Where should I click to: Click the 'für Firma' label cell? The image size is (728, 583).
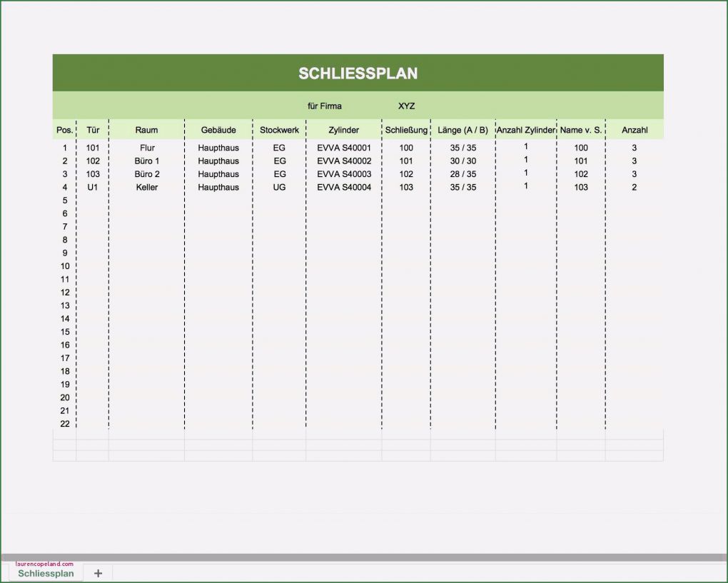(324, 106)
